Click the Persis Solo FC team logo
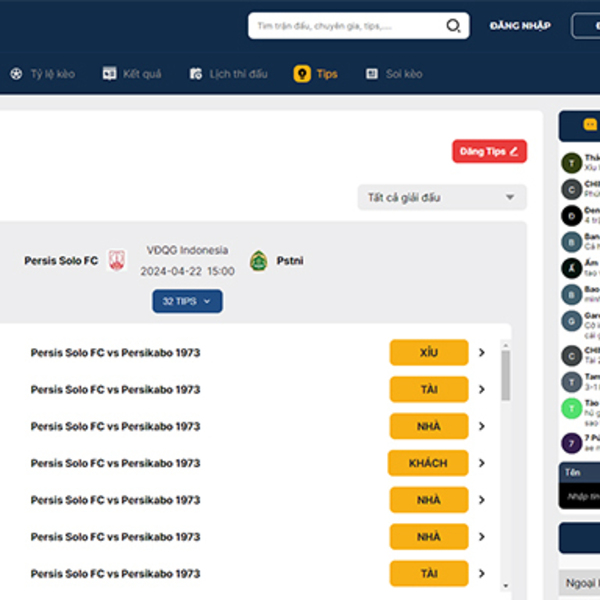Viewport: 600px width, 600px height. point(117,261)
